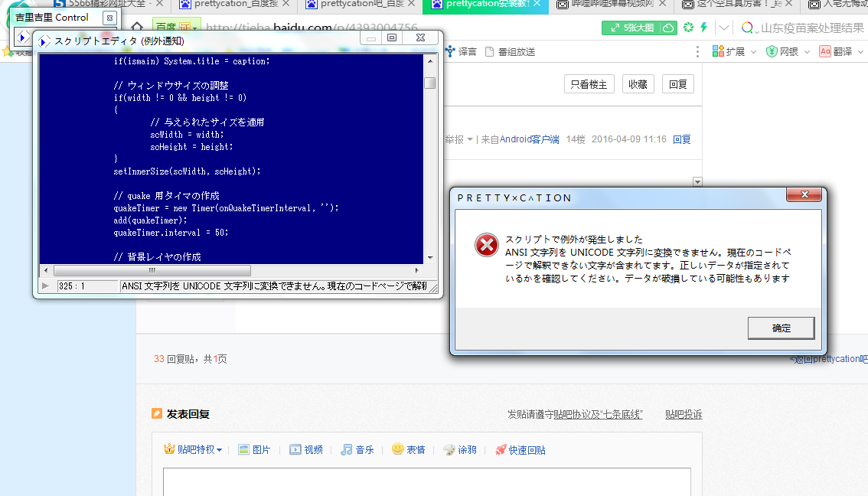Click the vertical scrollbar thumb in Script Editor
The image size is (868, 496).
click(x=430, y=83)
